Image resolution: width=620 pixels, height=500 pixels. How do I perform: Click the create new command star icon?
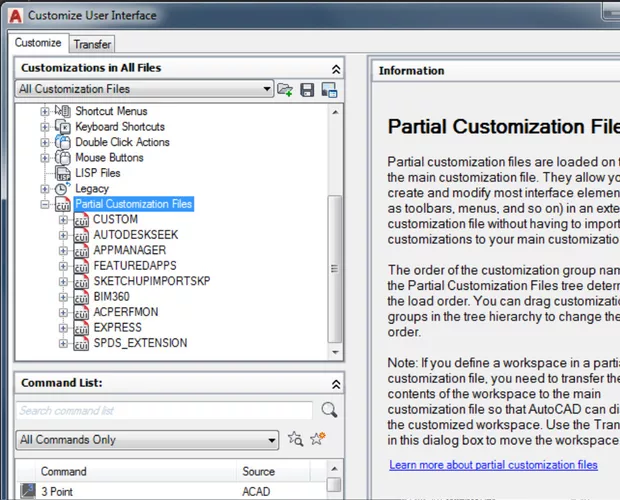(318, 439)
